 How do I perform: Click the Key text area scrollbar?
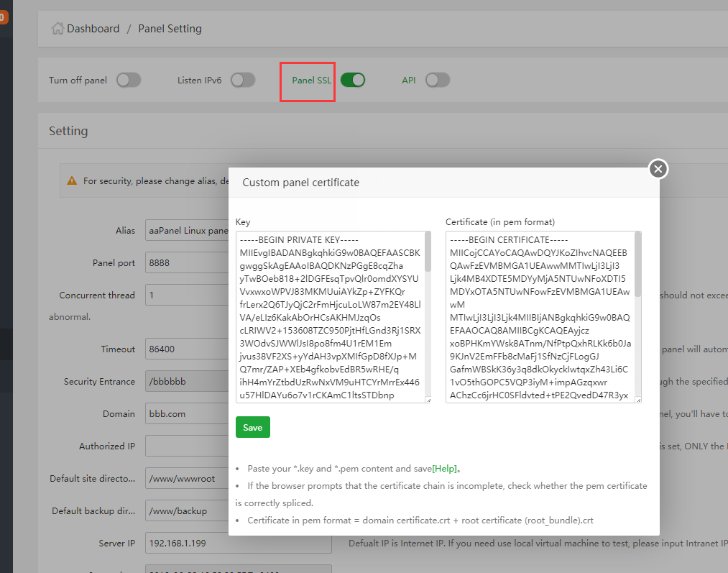pyautogui.click(x=428, y=252)
